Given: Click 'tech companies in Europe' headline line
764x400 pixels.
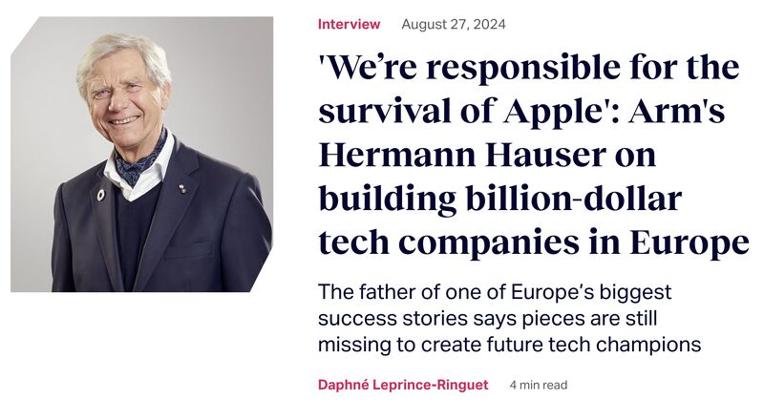Looking at the screenshot, I should (x=533, y=242).
